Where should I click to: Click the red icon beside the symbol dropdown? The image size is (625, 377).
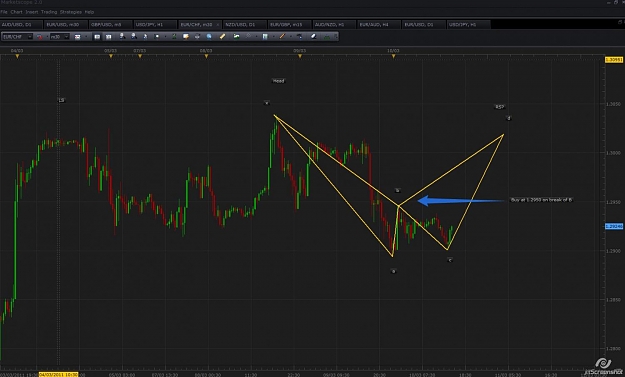(40, 37)
